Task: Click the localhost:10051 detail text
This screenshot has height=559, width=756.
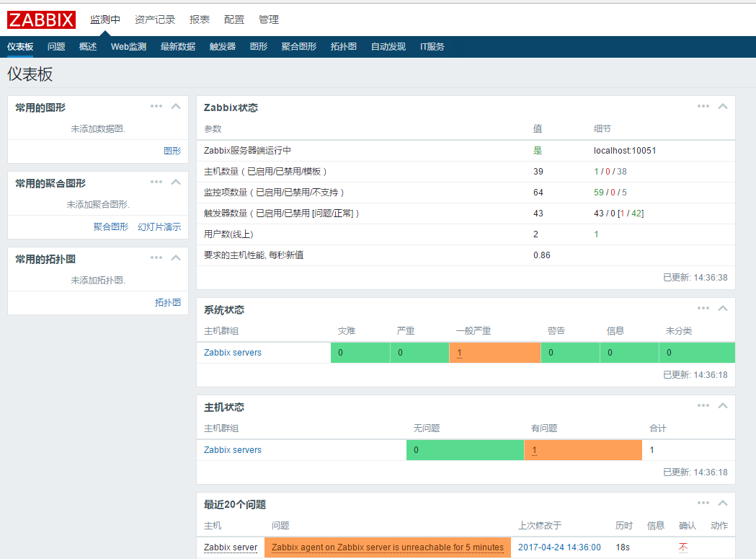Action: tap(625, 151)
